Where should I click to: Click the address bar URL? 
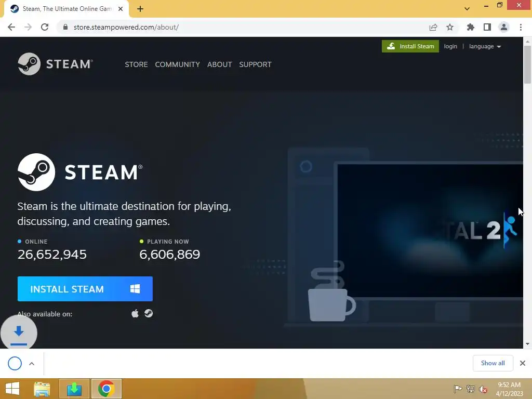point(126,27)
